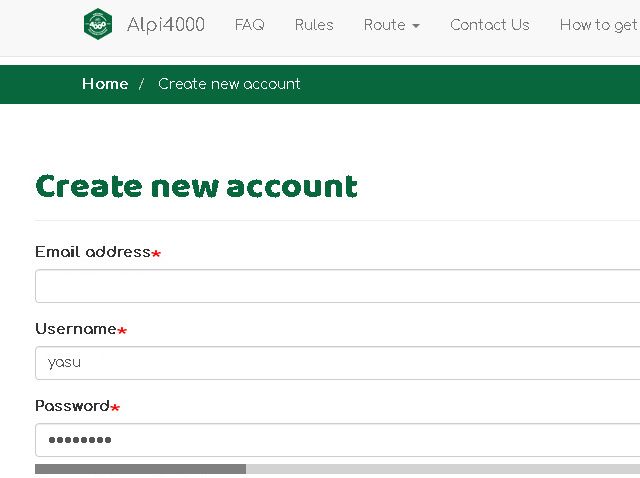Click the Alpi4000 brand name text
Image resolution: width=640 pixels, height=478 pixels.
click(165, 25)
